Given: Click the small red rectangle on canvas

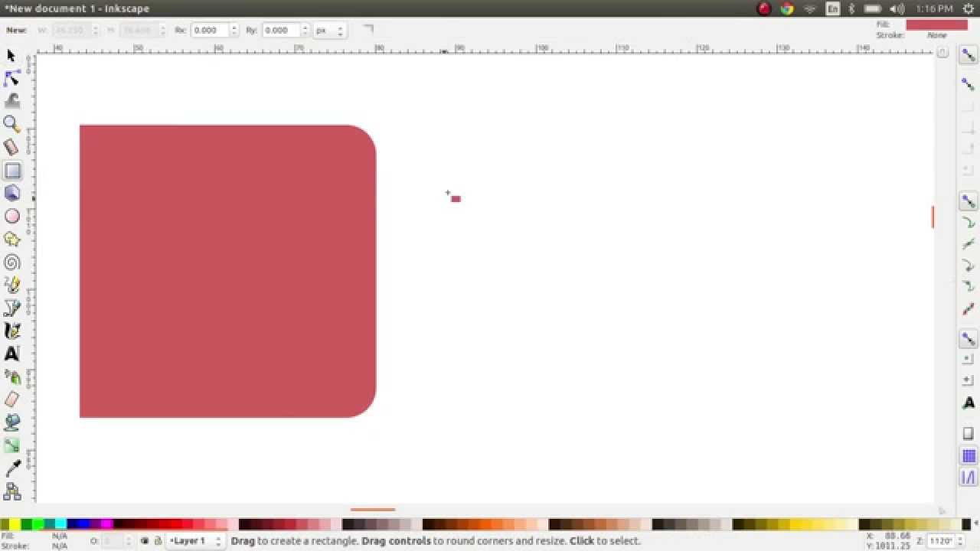Looking at the screenshot, I should 456,199.
